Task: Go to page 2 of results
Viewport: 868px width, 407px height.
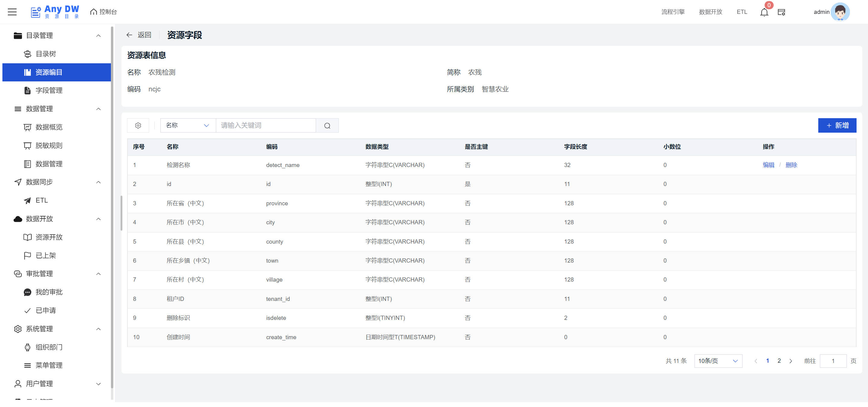Action: click(x=779, y=361)
